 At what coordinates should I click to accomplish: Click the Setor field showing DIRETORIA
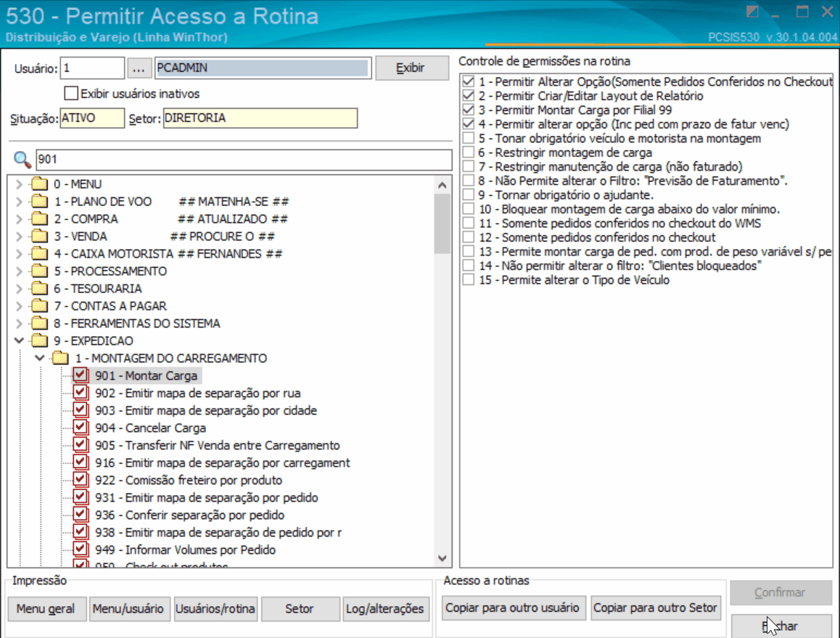point(260,118)
